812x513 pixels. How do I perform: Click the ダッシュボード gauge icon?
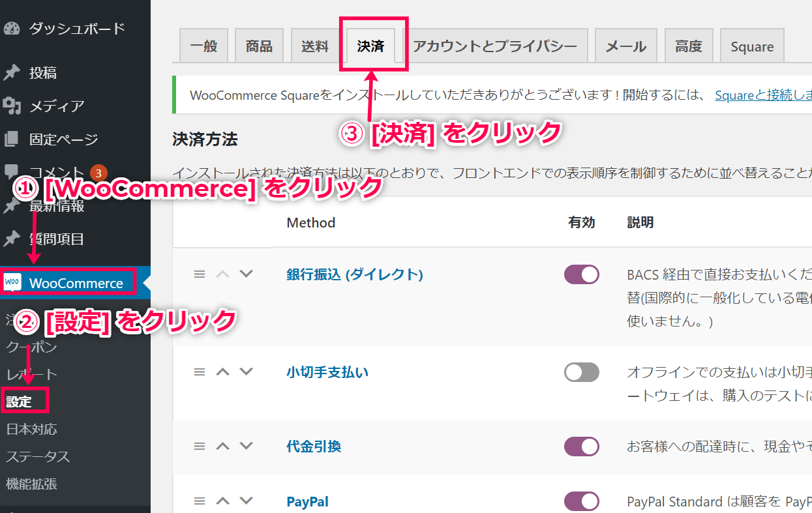point(12,29)
